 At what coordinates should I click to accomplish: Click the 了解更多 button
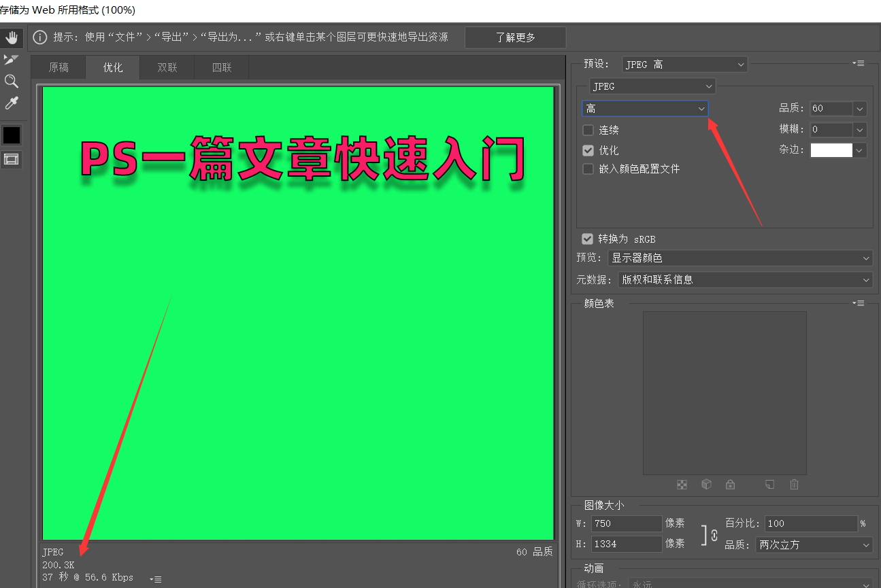pyautogui.click(x=516, y=37)
